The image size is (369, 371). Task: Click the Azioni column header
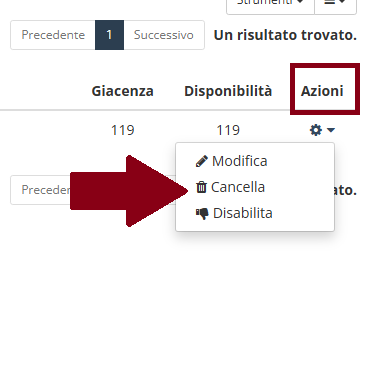click(322, 91)
